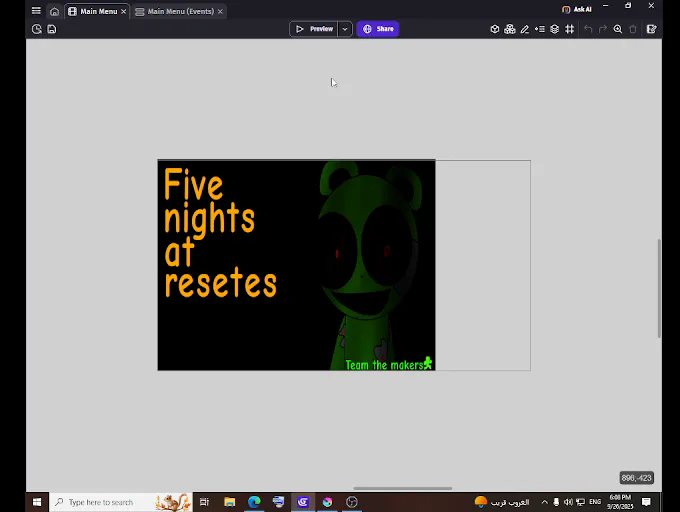This screenshot has width=680, height=512.
Task: Open the object groups panel icon
Action: tap(510, 29)
